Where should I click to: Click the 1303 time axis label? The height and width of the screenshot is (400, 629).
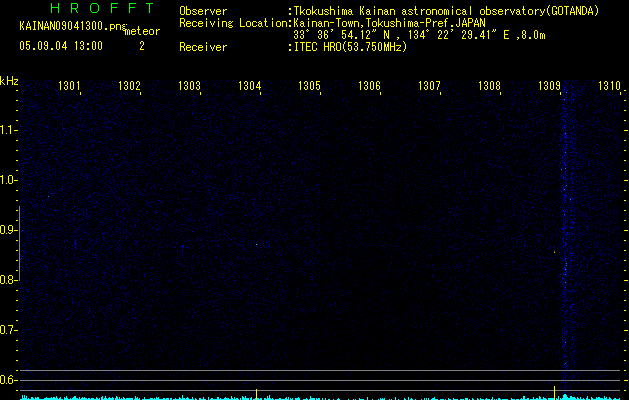[x=189, y=86]
